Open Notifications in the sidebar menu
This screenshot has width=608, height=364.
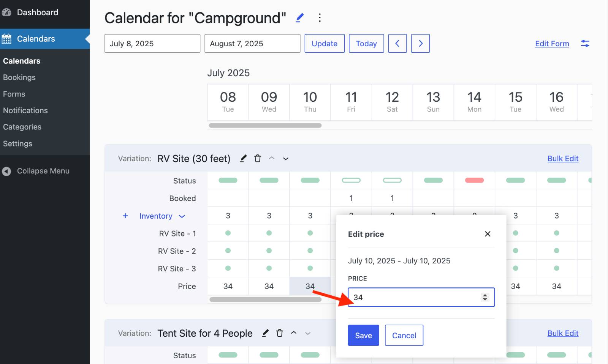(x=25, y=110)
